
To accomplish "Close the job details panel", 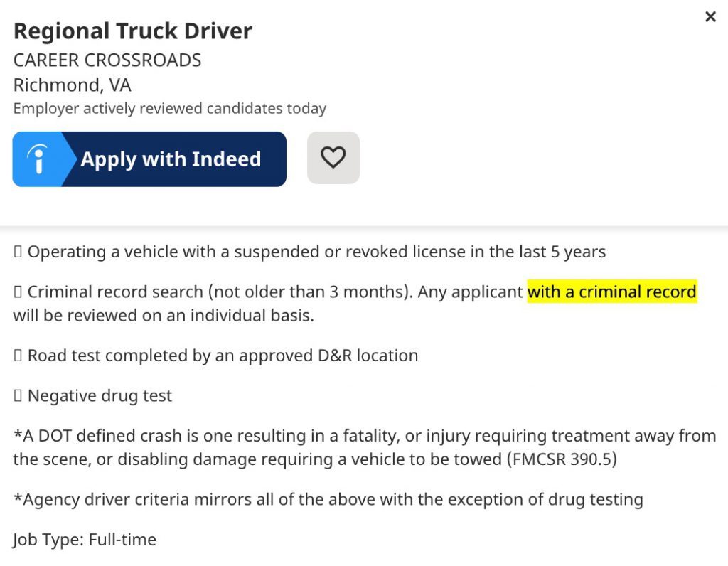I will click(x=710, y=17).
